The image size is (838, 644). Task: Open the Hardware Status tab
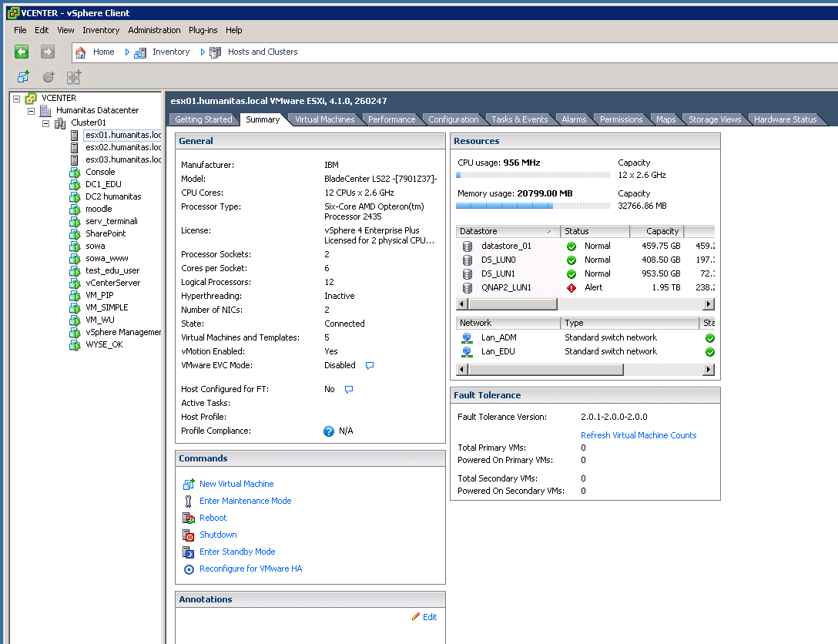pos(785,119)
